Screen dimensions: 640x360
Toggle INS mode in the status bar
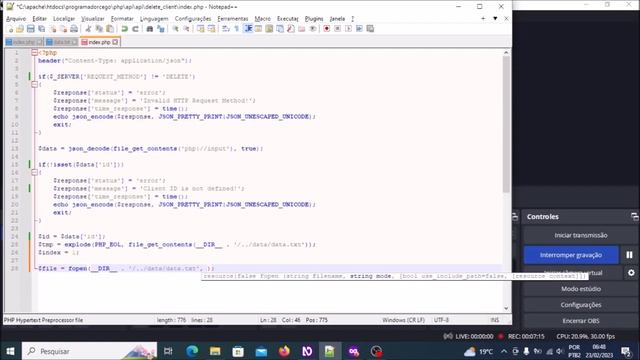[x=495, y=320]
